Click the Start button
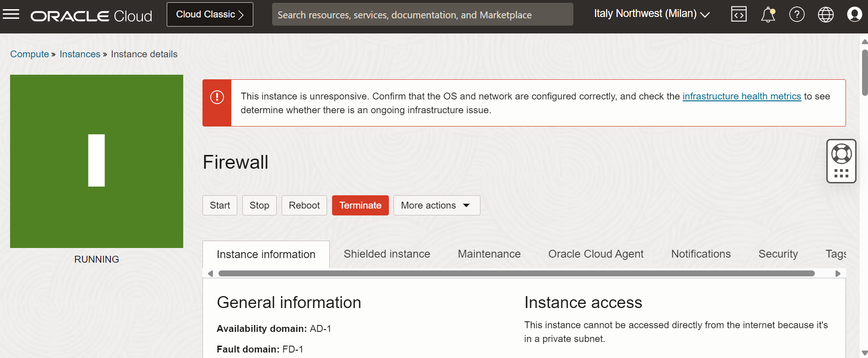 tap(220, 205)
